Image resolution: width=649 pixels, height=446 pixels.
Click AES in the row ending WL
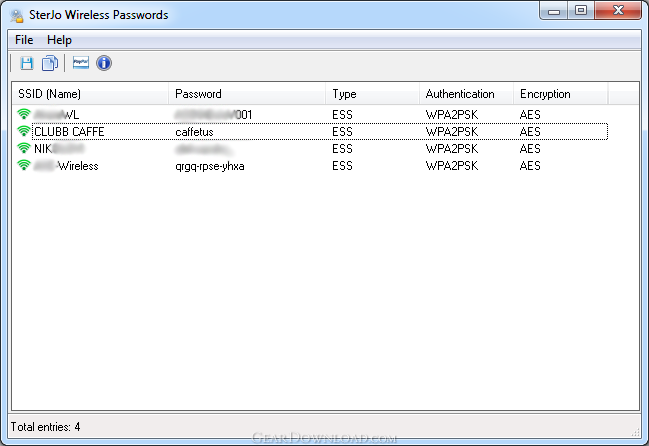coord(530,115)
